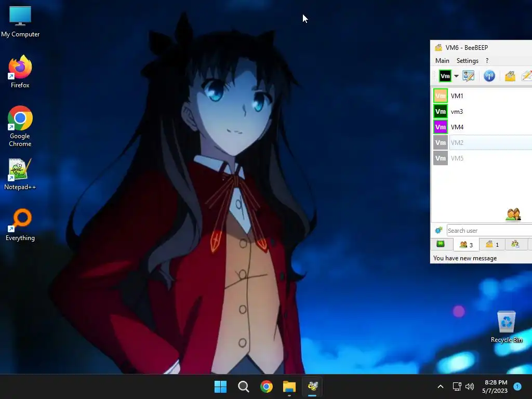Open the Settings menu in BeeBEEP
The height and width of the screenshot is (399, 532).
click(467, 61)
